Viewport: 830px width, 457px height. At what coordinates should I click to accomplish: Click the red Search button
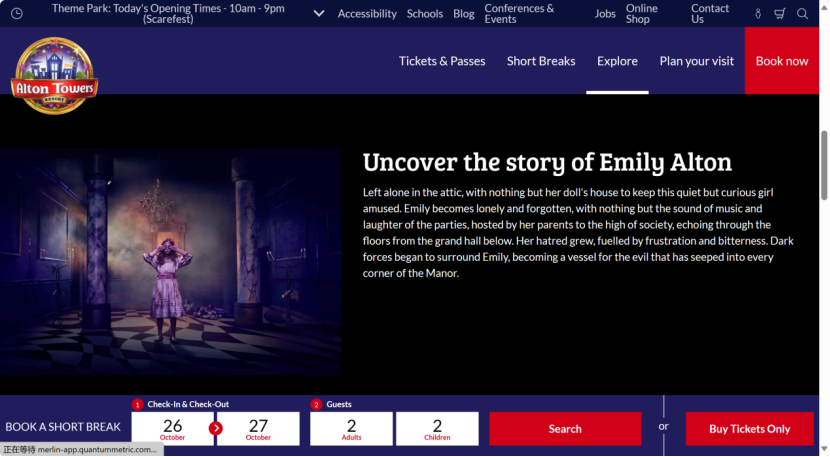(565, 429)
